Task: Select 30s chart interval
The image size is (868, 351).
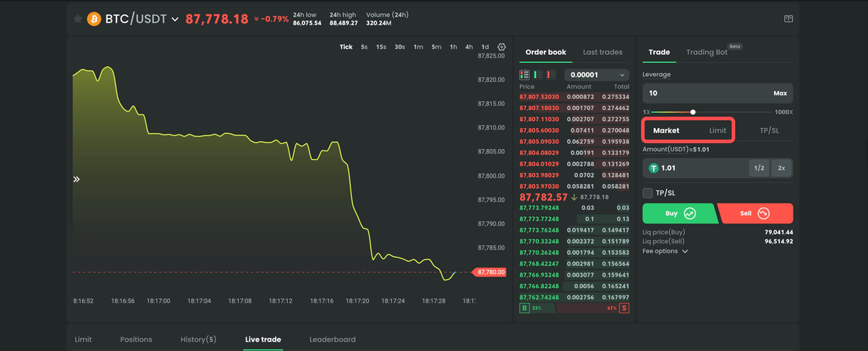Action: coord(399,47)
